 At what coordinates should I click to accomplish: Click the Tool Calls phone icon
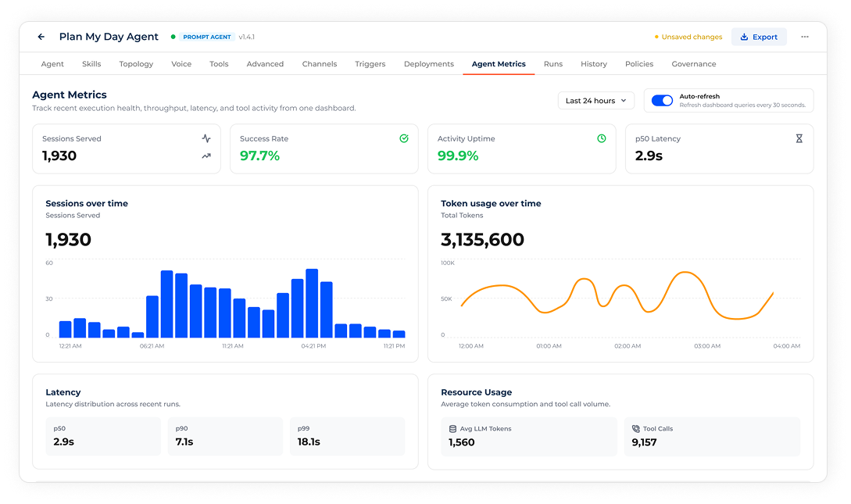coord(635,428)
